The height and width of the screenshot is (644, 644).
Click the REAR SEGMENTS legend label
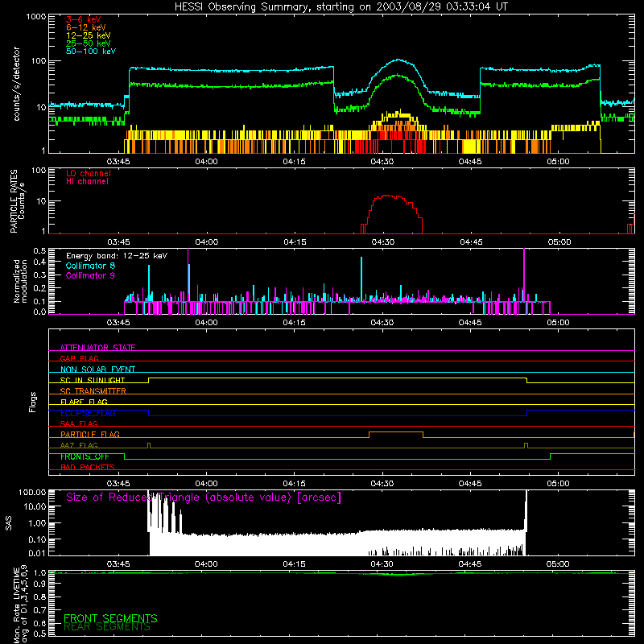coord(107,627)
